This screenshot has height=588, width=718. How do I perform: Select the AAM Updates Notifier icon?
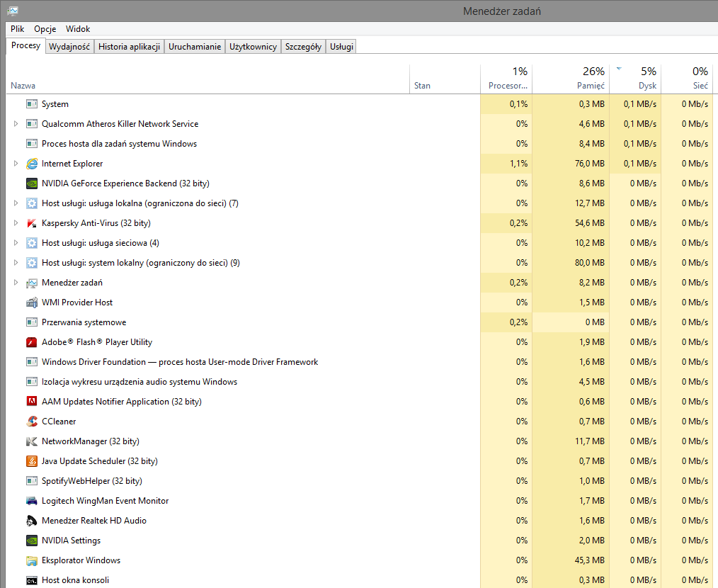(32, 402)
